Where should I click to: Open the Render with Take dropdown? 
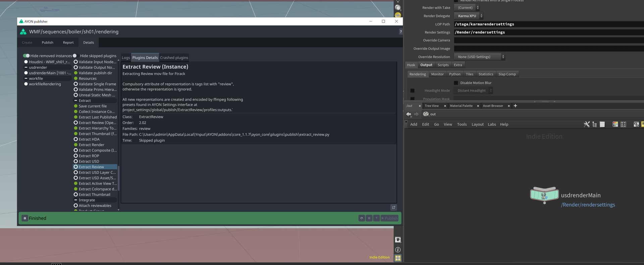(x=467, y=8)
